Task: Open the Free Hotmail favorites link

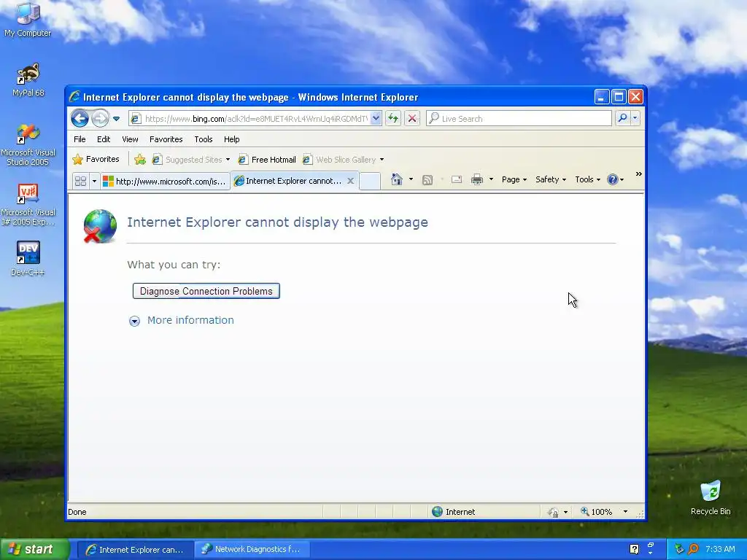Action: (267, 160)
